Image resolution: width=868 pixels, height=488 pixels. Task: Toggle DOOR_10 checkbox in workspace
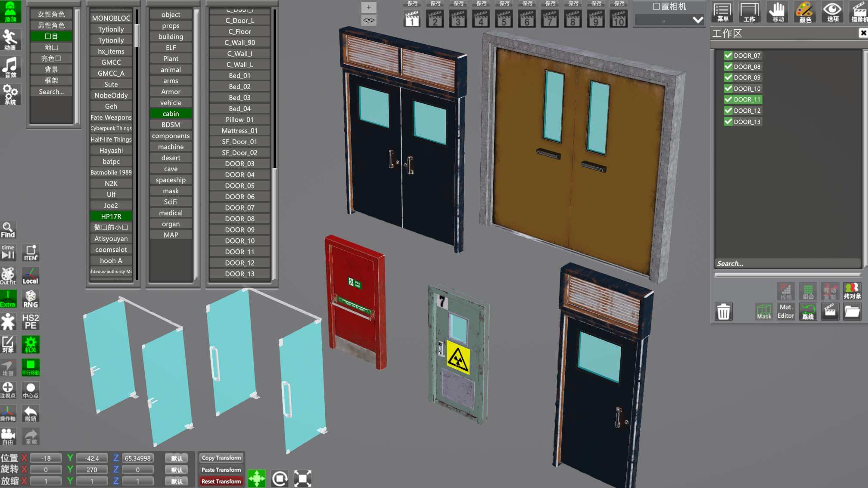pyautogui.click(x=728, y=89)
